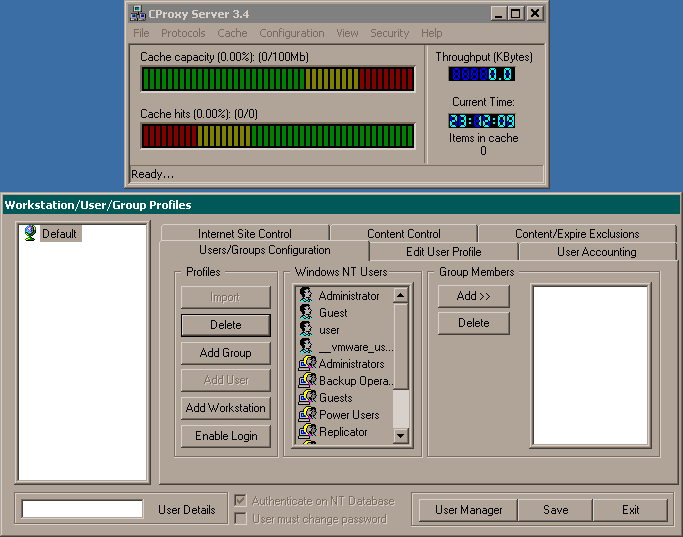
Task: Select 'user' in Windows NT Users list
Action: click(329, 330)
